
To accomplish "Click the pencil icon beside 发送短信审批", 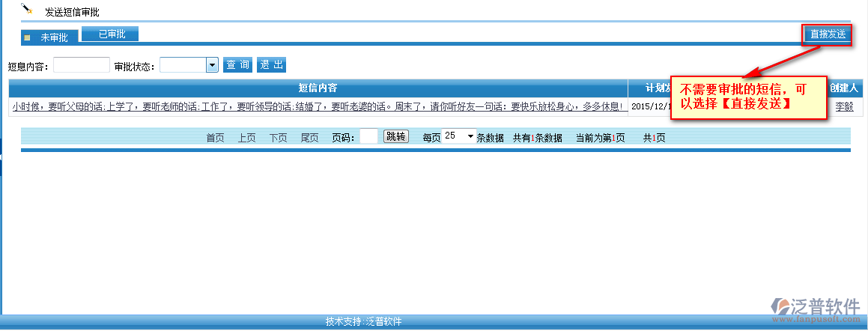I will (27, 9).
